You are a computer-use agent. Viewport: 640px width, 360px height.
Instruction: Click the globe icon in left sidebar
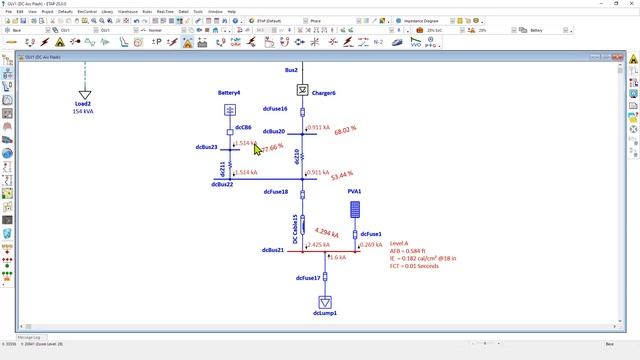coord(7,153)
